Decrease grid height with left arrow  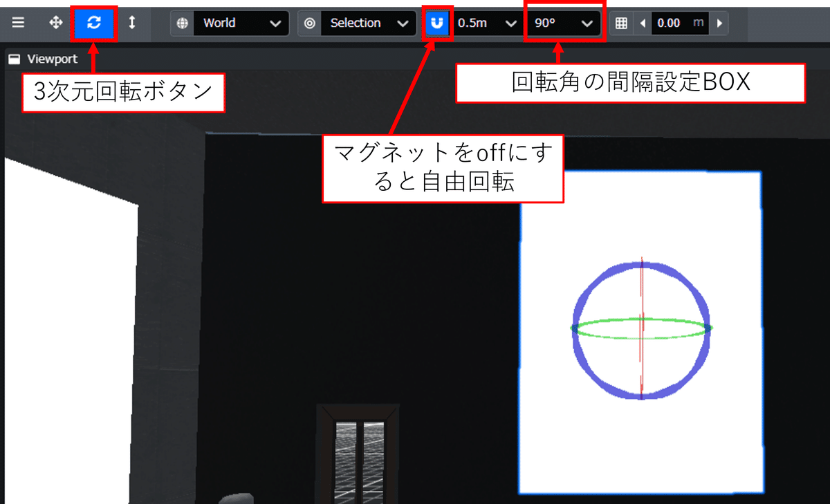tap(643, 23)
